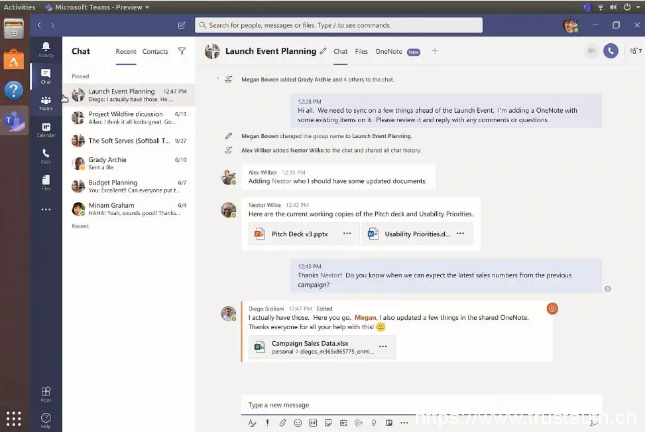Image resolution: width=645 pixels, height=432 pixels.
Task: Mark message as important with exclamation icon
Action: 267,423
